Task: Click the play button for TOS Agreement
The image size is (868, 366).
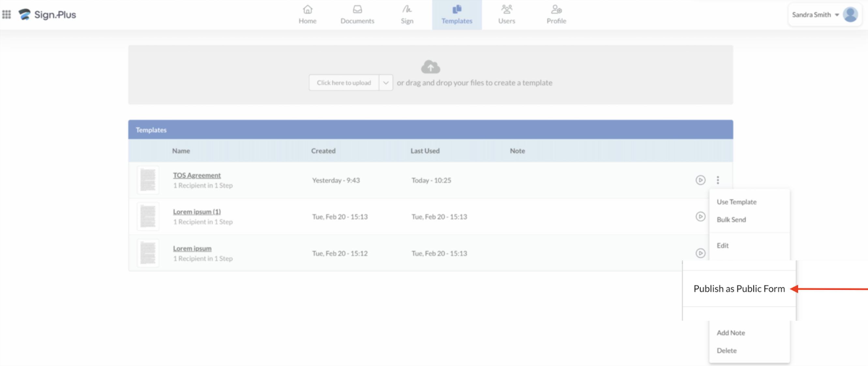Action: (x=700, y=180)
